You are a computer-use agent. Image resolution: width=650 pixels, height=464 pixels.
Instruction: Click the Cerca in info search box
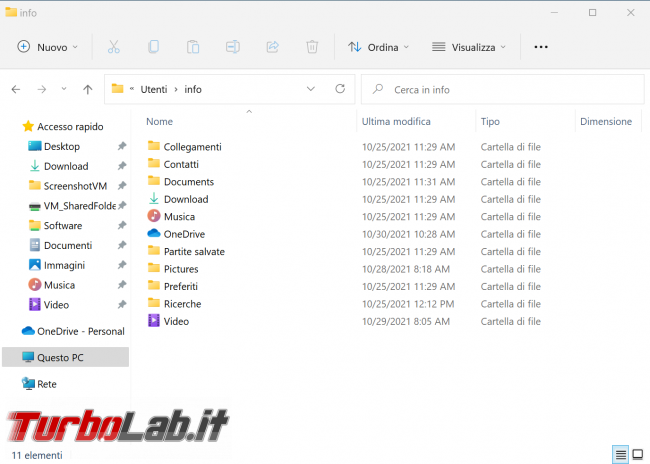click(x=502, y=90)
